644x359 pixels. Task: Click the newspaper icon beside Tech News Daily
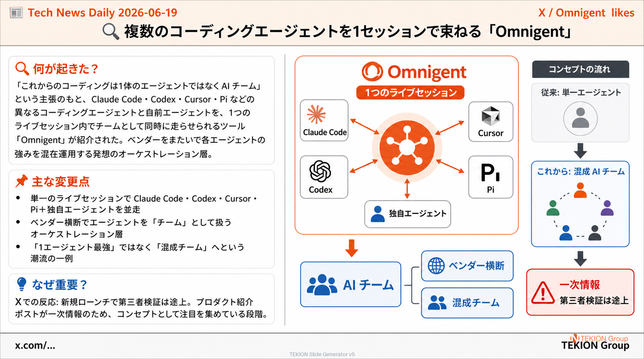(16, 12)
